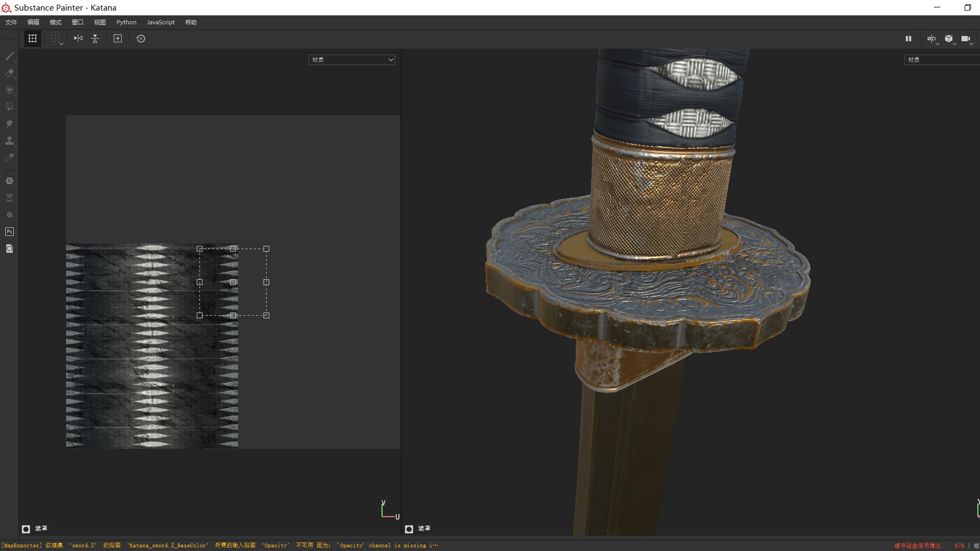Select the transform bounding box tool
Viewport: 980px width, 551px height.
[32, 39]
